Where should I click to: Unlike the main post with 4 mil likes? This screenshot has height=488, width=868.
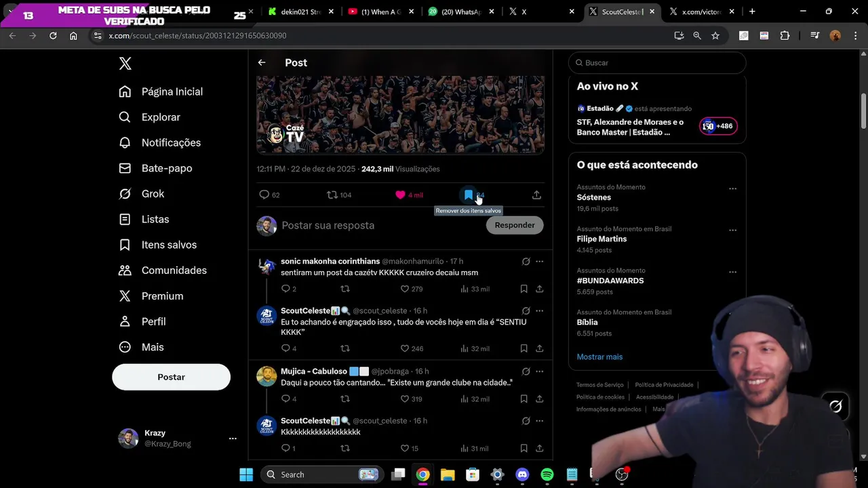(x=400, y=195)
